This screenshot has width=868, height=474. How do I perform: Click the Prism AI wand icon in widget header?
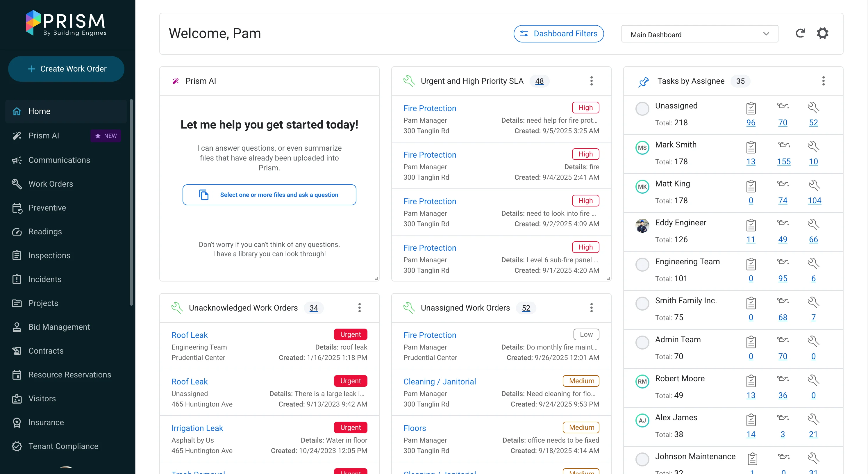click(176, 81)
